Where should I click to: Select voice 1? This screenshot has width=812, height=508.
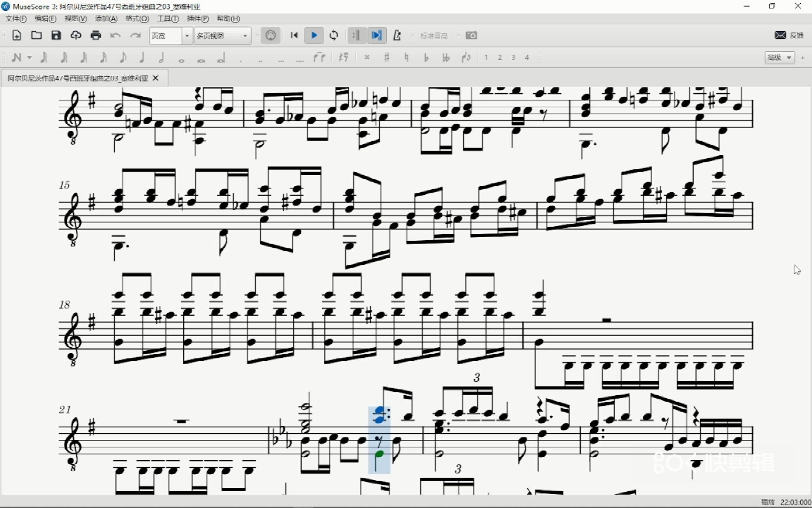tap(486, 57)
